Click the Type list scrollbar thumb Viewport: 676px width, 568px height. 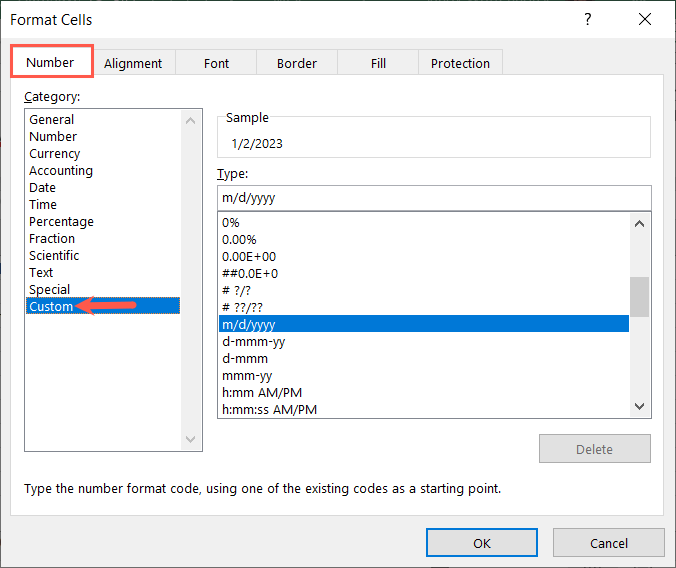pos(639,296)
